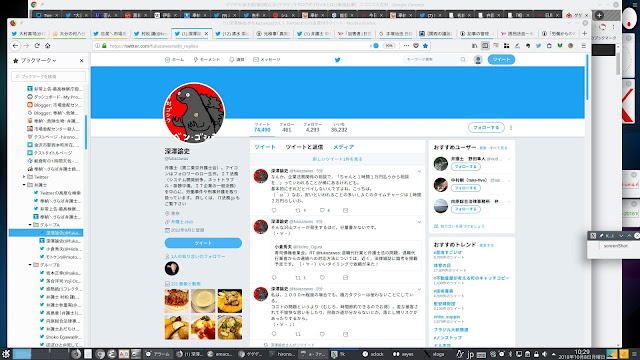The height and width of the screenshot is (360, 640).
Task: Open Firefox hamburger menu
Action: (x=584, y=46)
